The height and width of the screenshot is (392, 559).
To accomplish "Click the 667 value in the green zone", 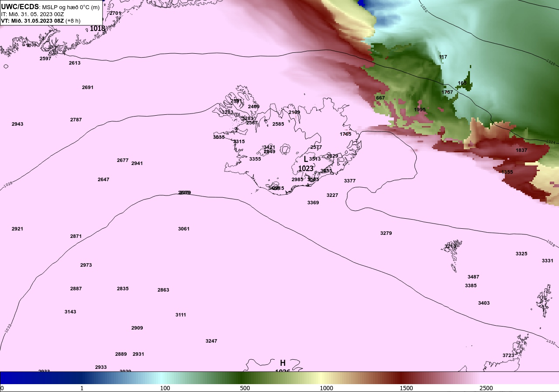I will 380,98.
